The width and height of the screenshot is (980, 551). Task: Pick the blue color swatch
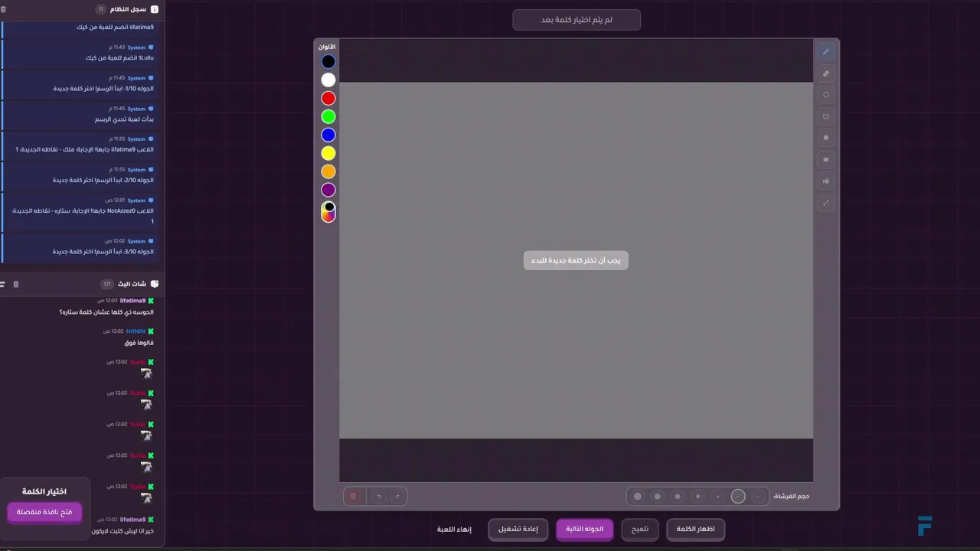pos(328,135)
